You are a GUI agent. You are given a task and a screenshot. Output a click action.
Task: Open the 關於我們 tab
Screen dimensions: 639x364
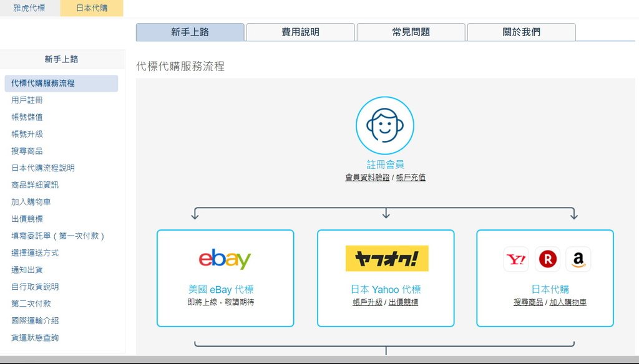click(521, 32)
